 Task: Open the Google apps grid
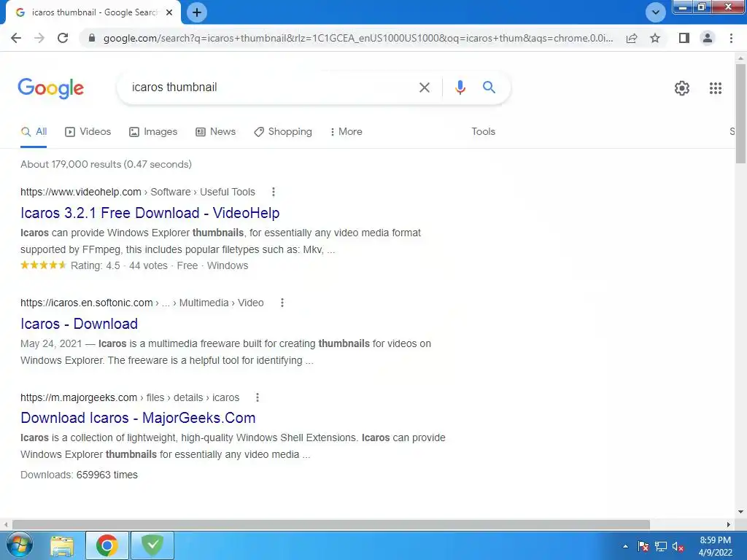[x=716, y=88]
